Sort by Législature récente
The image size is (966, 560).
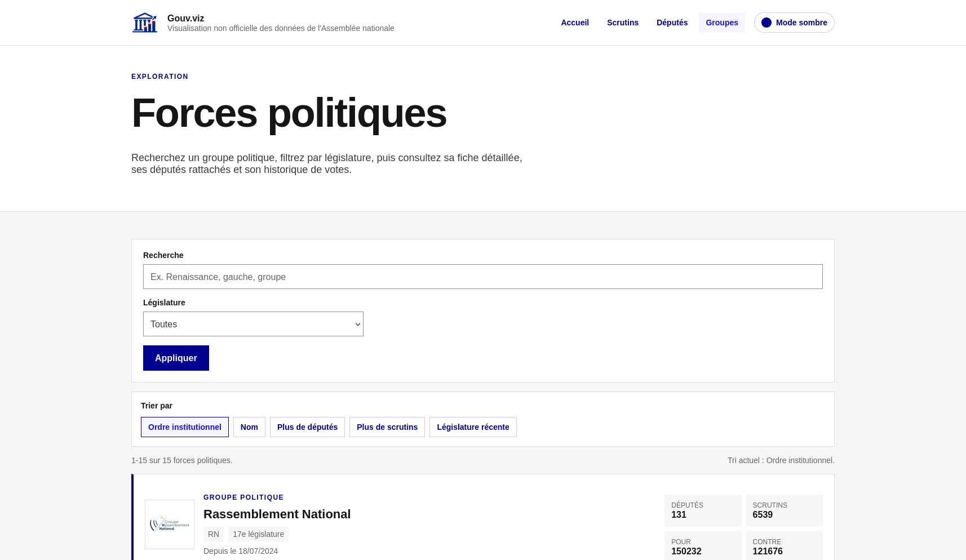(473, 427)
